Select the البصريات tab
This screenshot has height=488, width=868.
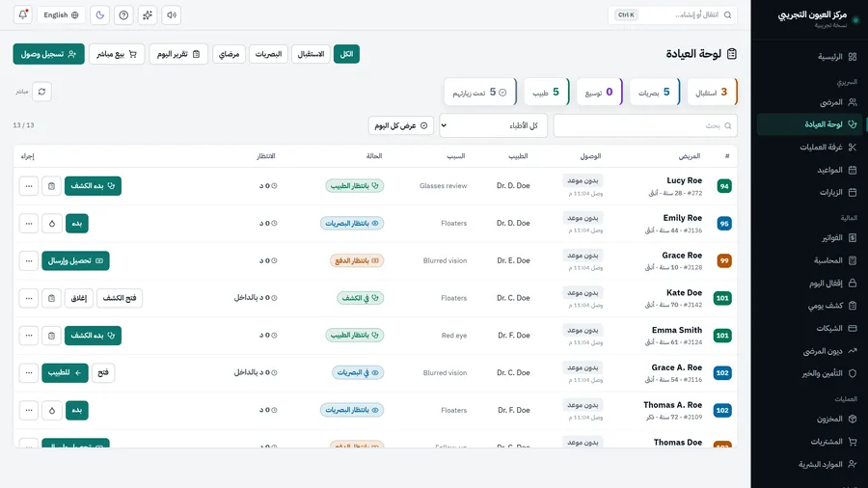pos(268,54)
